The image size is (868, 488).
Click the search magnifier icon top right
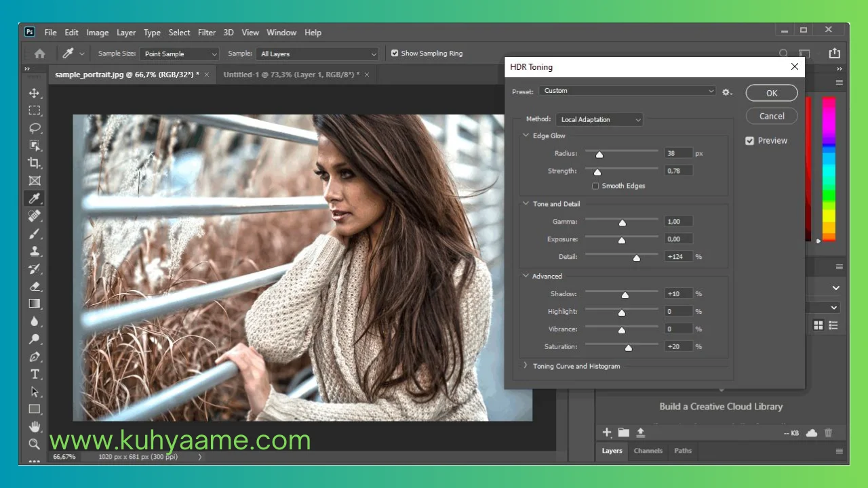784,53
